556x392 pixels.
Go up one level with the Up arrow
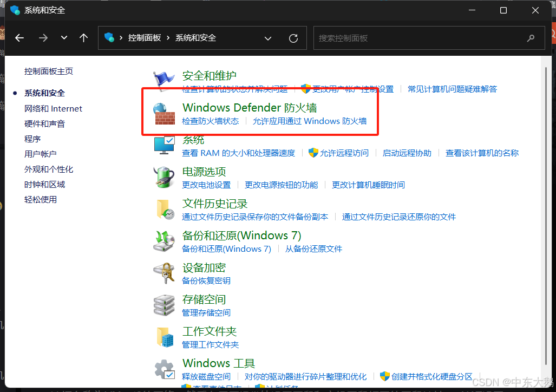pos(84,37)
